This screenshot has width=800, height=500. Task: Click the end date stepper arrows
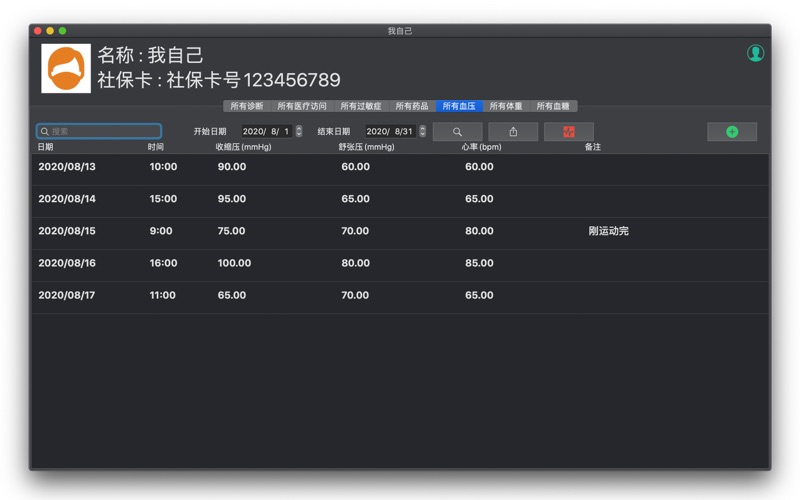pyautogui.click(x=422, y=131)
